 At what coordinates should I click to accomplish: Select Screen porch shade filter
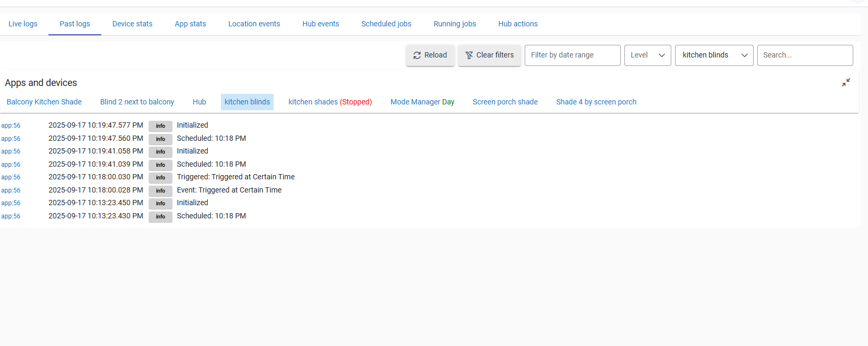pos(505,102)
